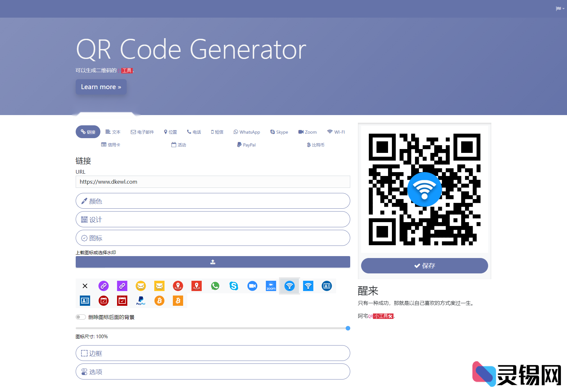Select the round red calendar watermark icon

point(104,301)
